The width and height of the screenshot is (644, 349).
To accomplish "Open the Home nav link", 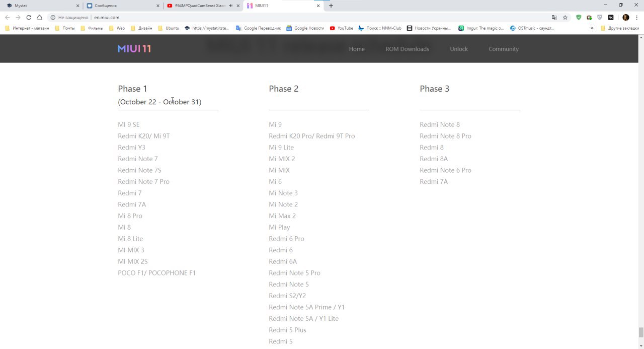I will (x=357, y=49).
